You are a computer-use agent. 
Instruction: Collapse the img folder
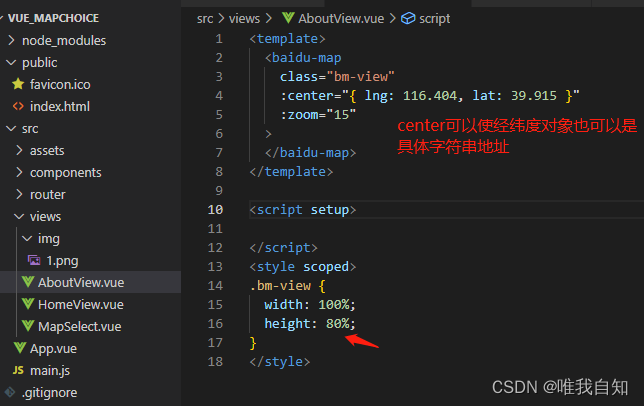pos(27,238)
